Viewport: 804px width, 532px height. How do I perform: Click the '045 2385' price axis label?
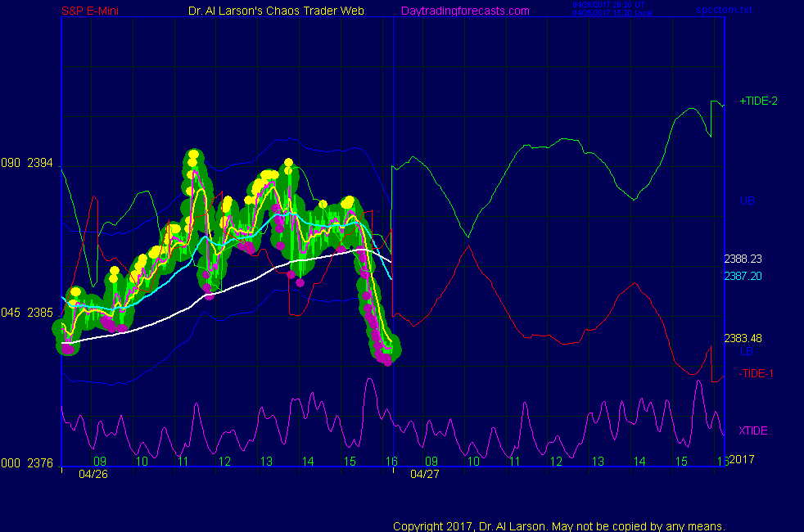(x=27, y=313)
